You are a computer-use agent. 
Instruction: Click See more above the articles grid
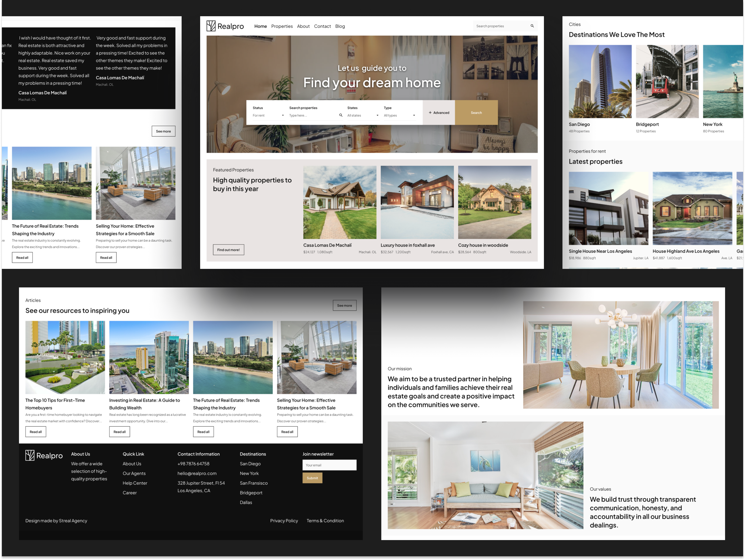pos(344,305)
